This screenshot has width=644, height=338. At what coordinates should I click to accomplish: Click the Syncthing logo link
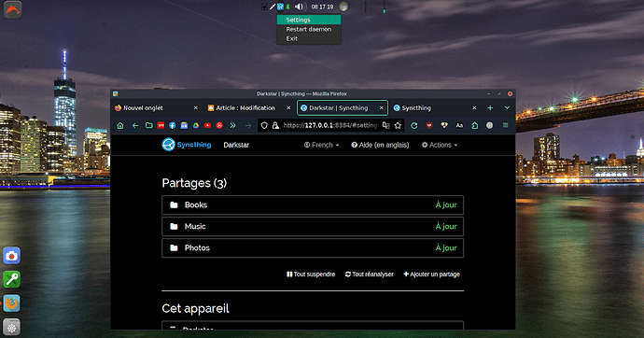pos(187,145)
